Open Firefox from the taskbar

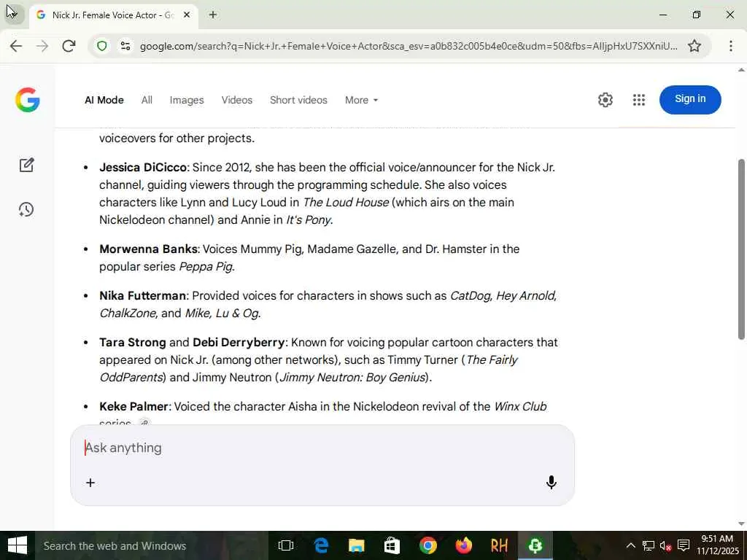[x=463, y=545]
